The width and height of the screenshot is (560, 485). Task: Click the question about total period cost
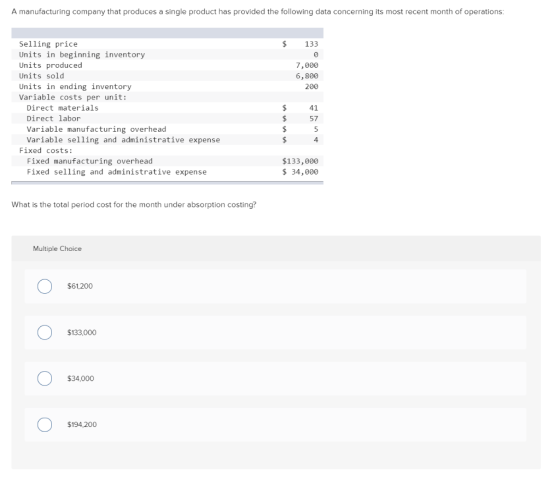click(x=134, y=205)
